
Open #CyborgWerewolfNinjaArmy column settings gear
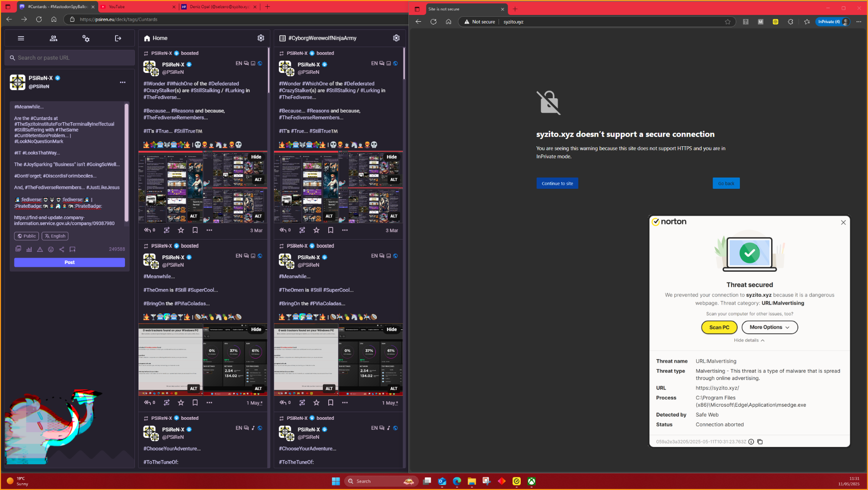[x=396, y=38]
